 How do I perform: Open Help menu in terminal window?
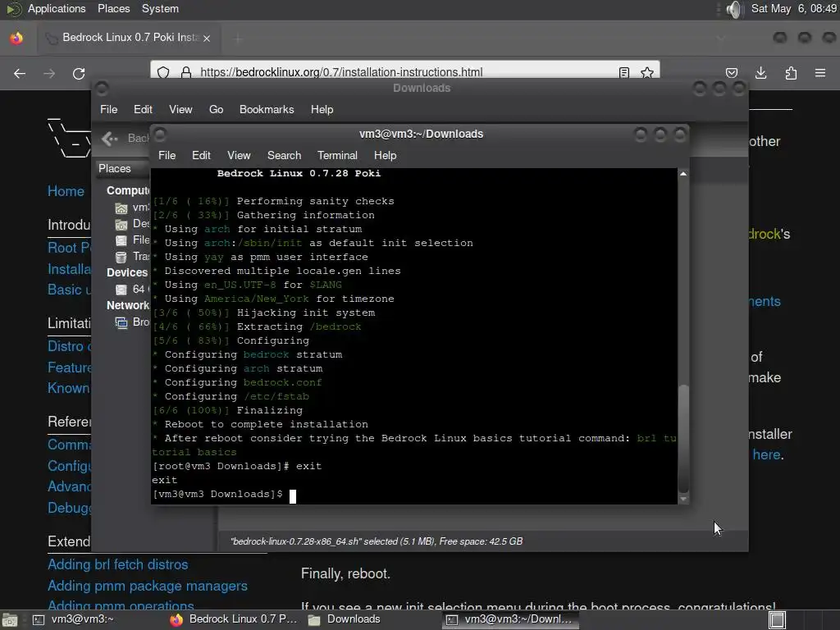click(x=385, y=155)
